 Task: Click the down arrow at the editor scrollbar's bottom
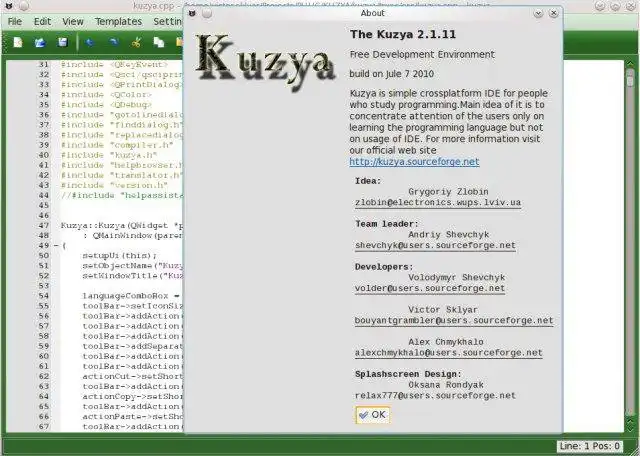pyautogui.click(x=630, y=427)
